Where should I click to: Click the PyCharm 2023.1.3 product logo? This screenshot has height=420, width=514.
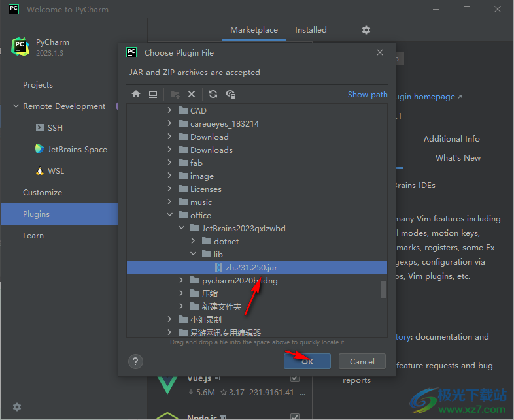click(20, 46)
